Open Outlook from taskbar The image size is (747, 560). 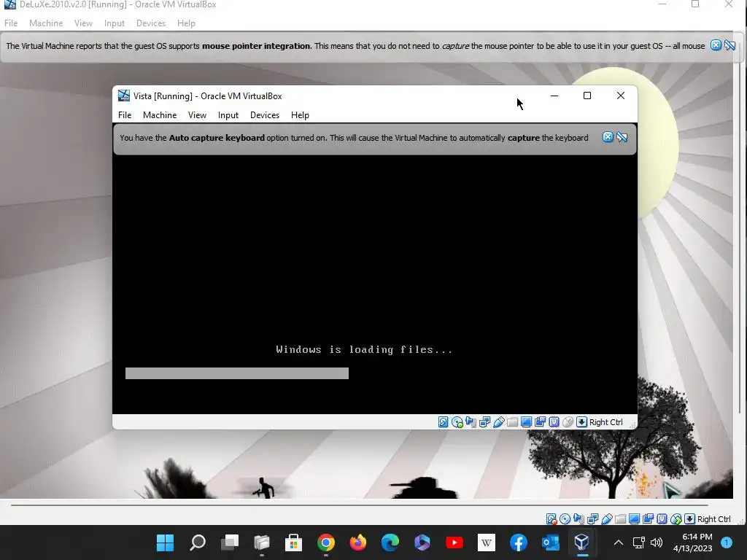coord(550,542)
